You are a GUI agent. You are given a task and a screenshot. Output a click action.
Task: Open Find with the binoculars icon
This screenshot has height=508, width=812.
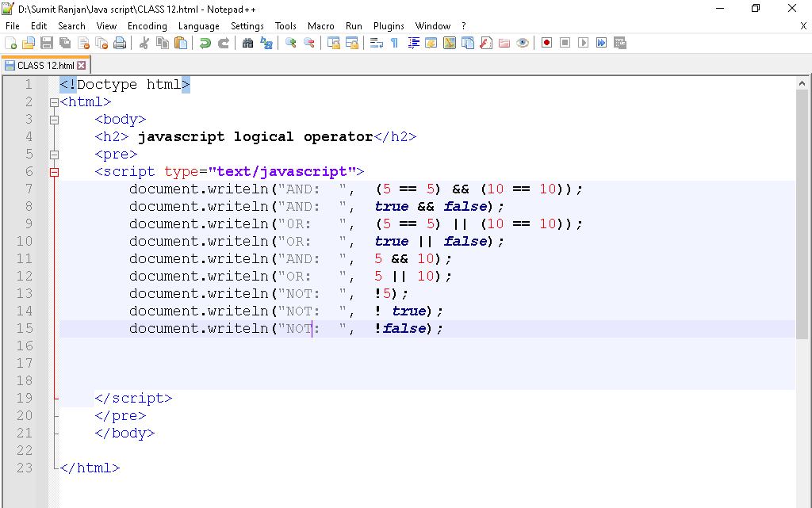point(248,43)
